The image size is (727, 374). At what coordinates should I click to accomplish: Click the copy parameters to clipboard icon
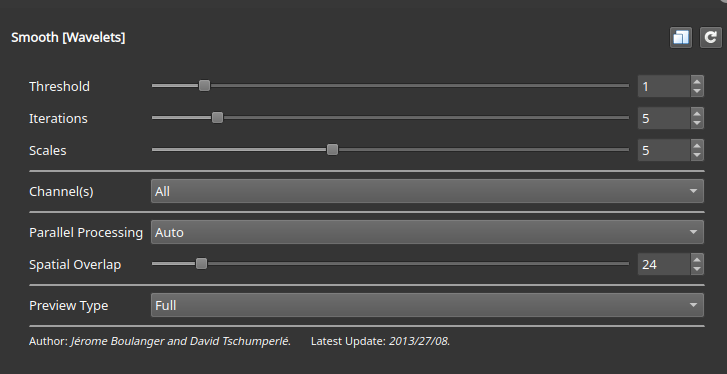coord(681,38)
